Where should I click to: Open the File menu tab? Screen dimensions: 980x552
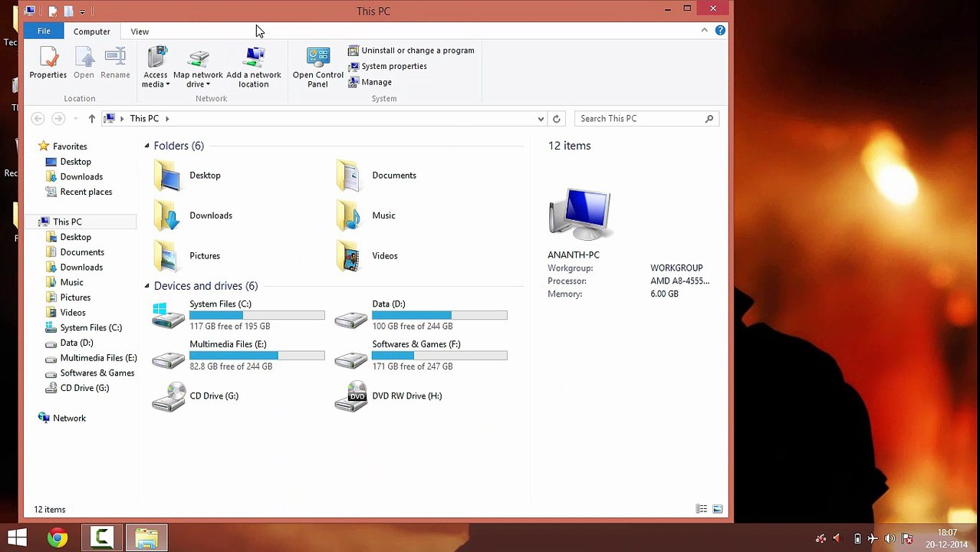click(x=44, y=31)
